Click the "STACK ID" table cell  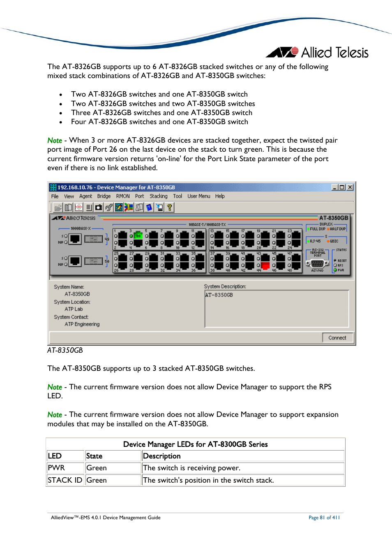point(65,480)
